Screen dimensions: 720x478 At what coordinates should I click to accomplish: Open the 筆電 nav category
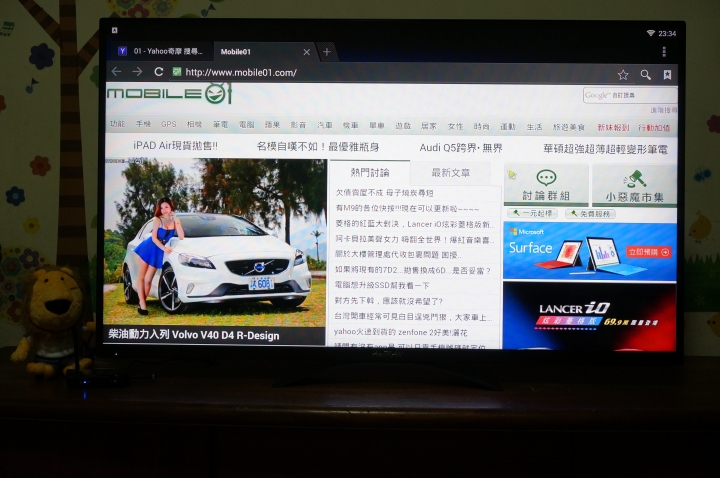(x=220, y=124)
